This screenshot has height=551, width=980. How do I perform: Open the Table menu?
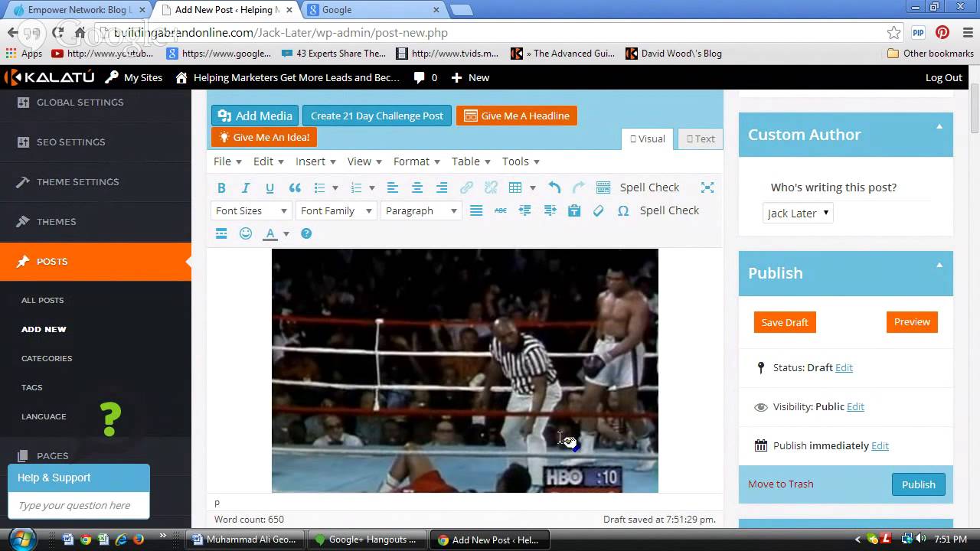click(471, 161)
